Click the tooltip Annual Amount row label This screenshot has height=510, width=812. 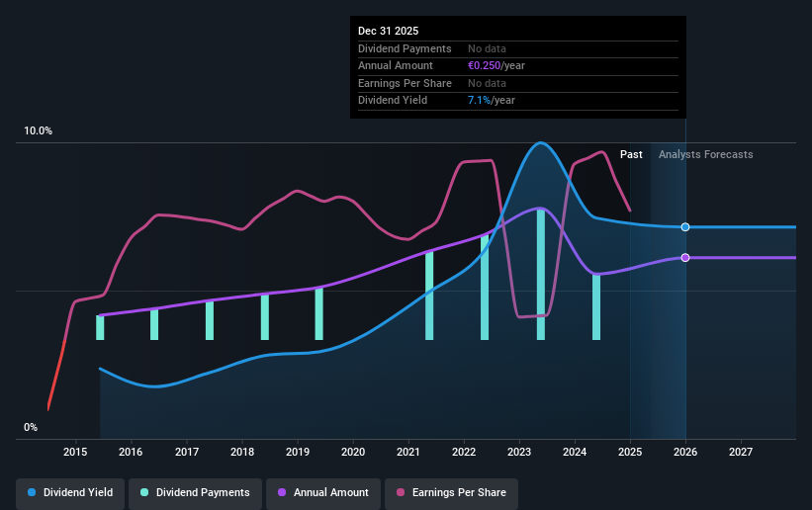coord(396,66)
